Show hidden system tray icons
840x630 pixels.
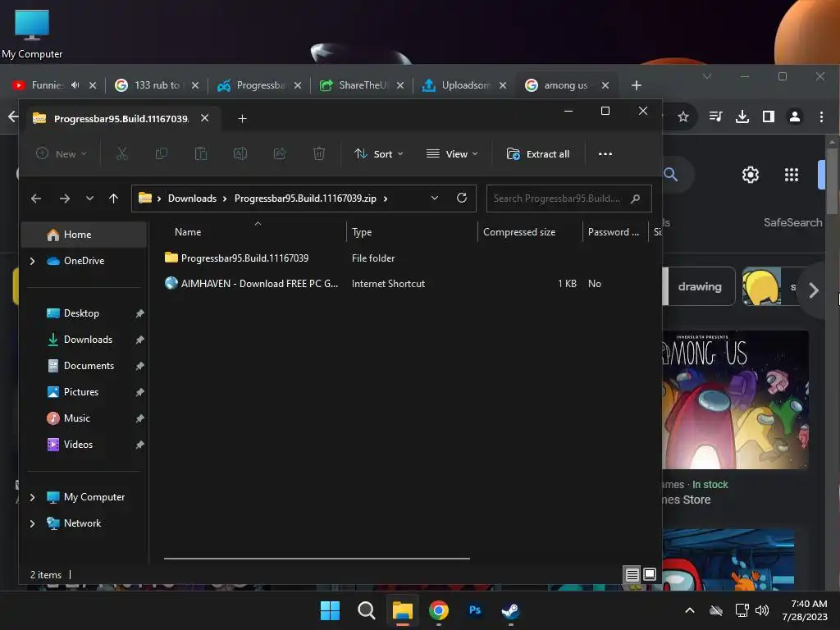[690, 610]
